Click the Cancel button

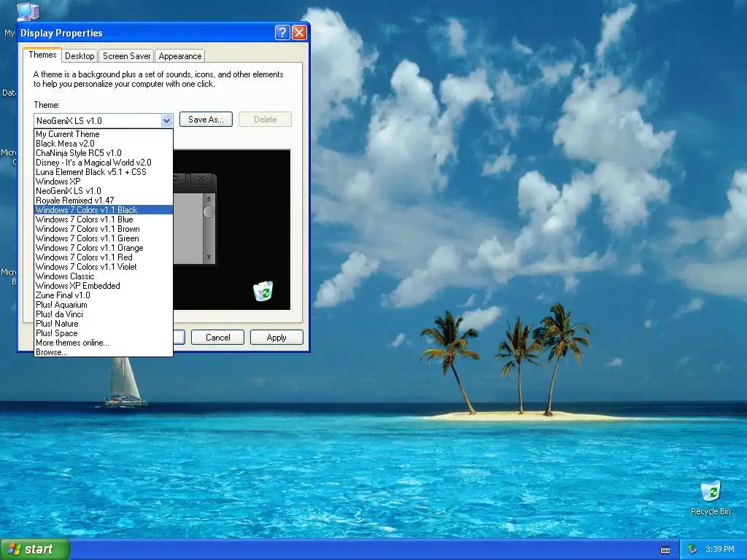tap(217, 337)
